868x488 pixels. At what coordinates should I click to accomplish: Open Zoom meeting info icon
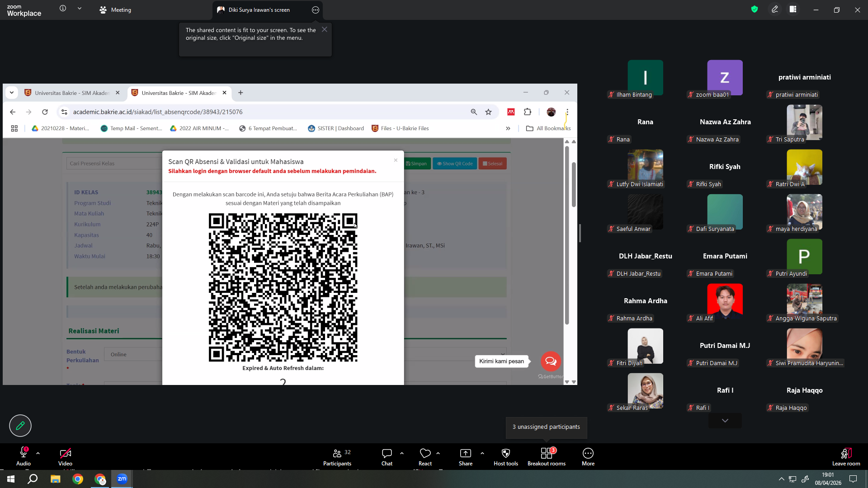click(x=63, y=9)
